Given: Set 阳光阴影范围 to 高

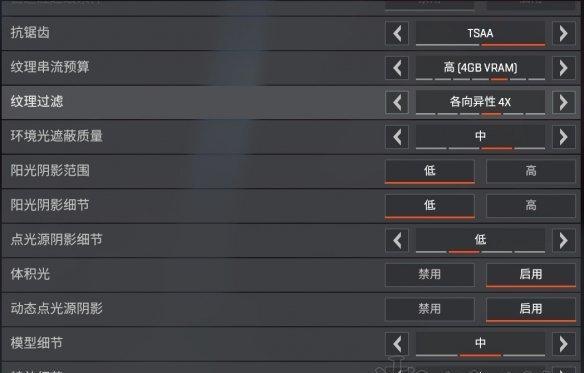Looking at the screenshot, I should [531, 171].
